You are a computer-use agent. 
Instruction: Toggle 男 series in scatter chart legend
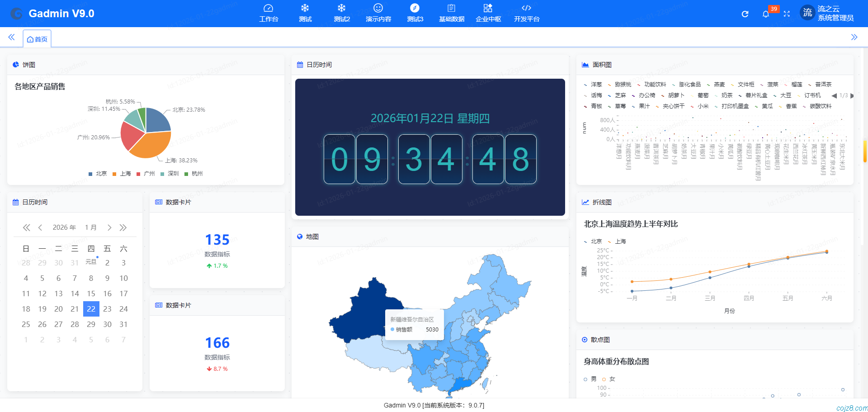[590, 379]
